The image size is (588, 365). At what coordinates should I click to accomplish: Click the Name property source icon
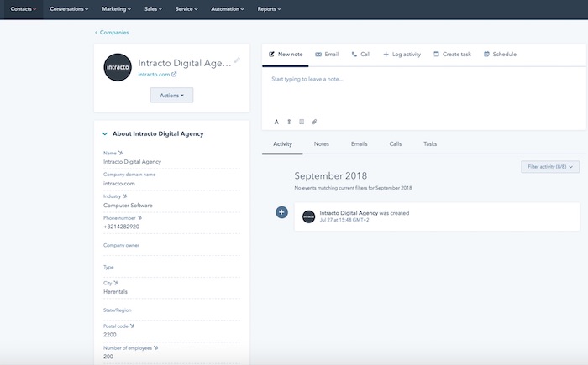coord(120,153)
